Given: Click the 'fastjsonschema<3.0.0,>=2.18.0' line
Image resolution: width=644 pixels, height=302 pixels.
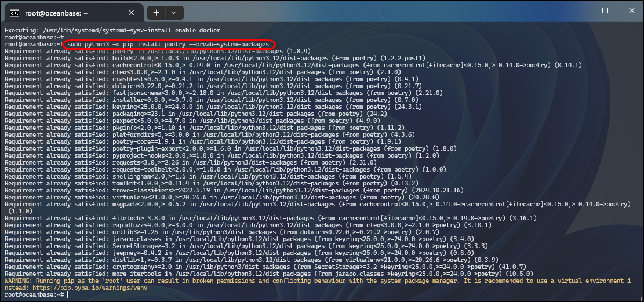Looking at the screenshot, I should coord(223,93).
